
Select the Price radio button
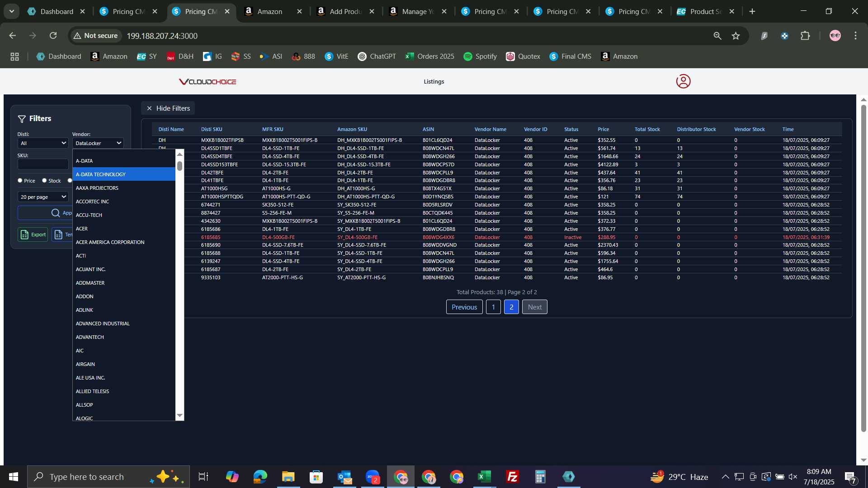[x=20, y=180]
